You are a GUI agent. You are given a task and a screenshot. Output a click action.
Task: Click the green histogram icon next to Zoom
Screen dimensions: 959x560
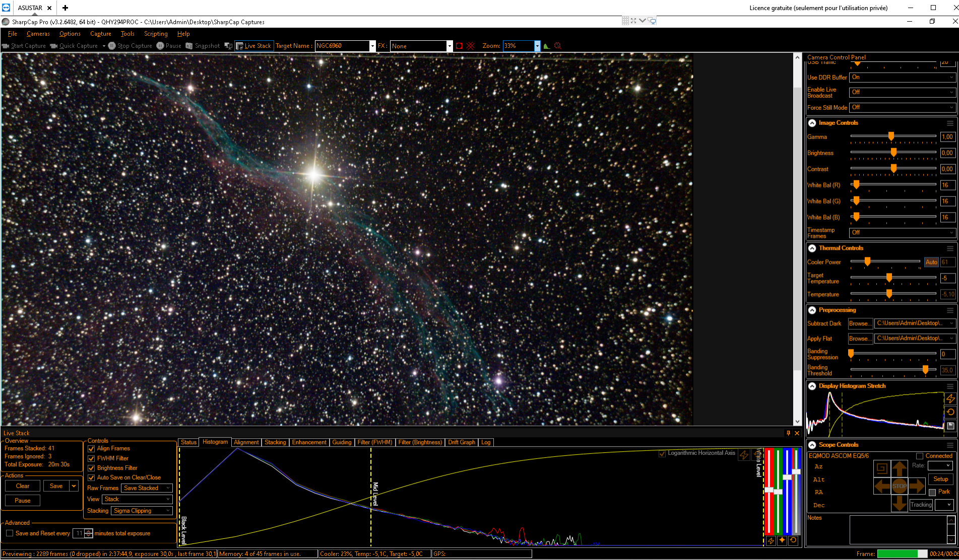coord(547,46)
